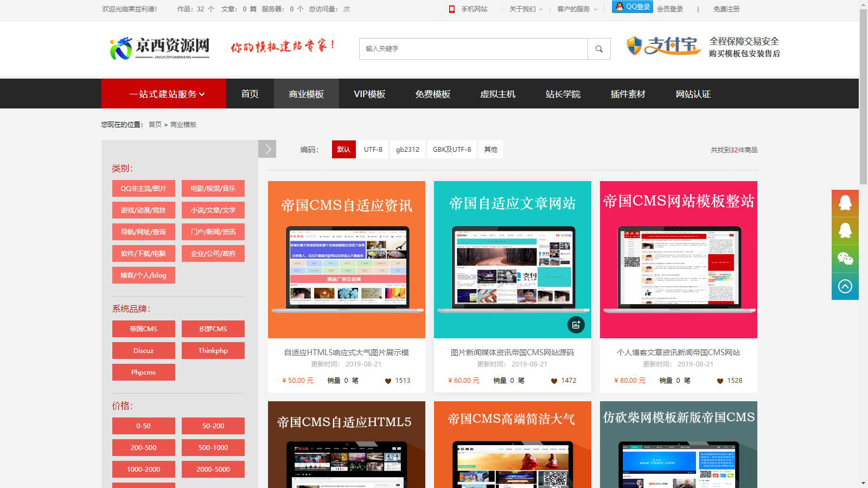Open 客户的服务 dropdown

pos(577,9)
